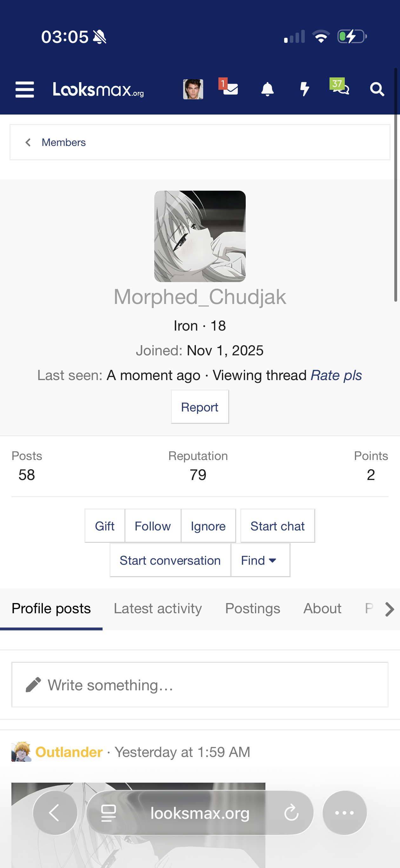
Task: Report this member
Action: (200, 407)
